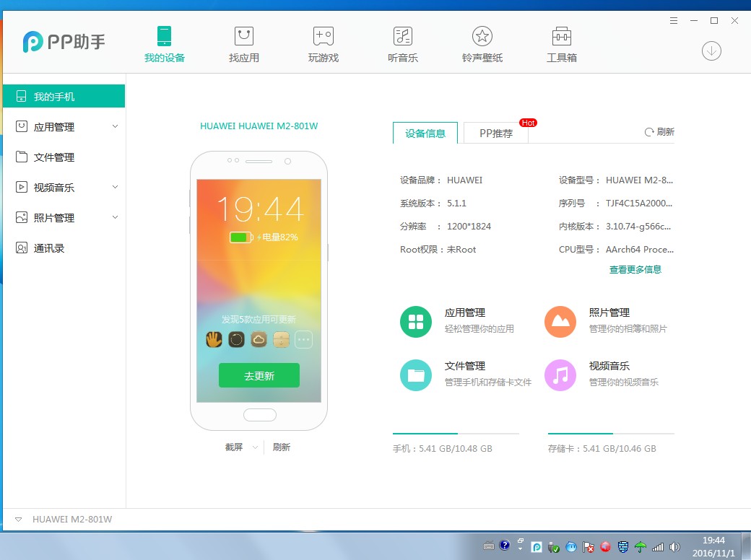The width and height of the screenshot is (751, 560).
Task: Open the 查看更多信息 link
Action: 635,269
